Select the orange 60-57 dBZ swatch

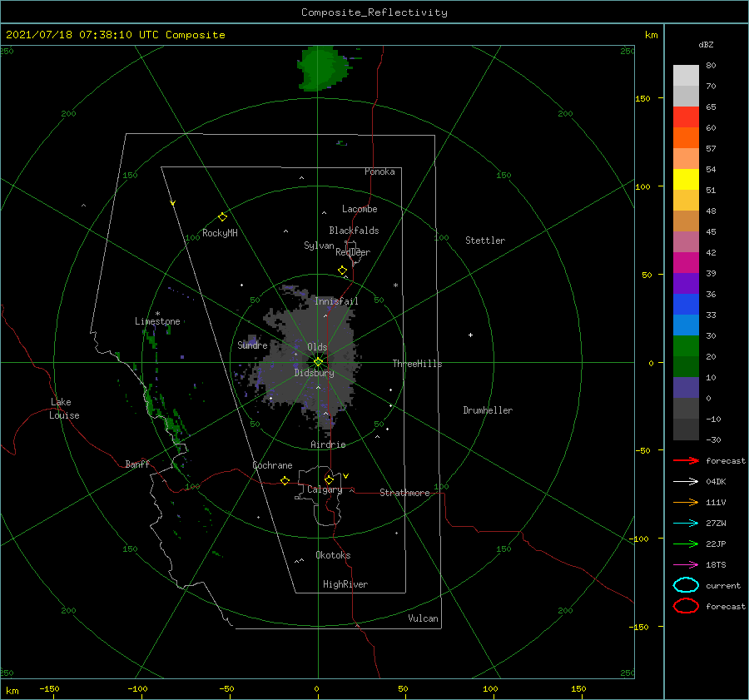pos(686,138)
